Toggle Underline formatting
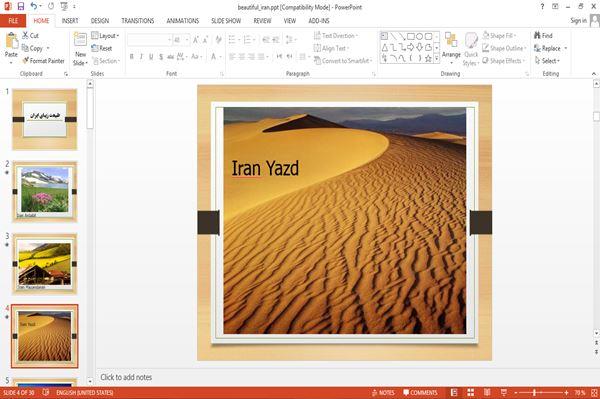 pos(151,57)
